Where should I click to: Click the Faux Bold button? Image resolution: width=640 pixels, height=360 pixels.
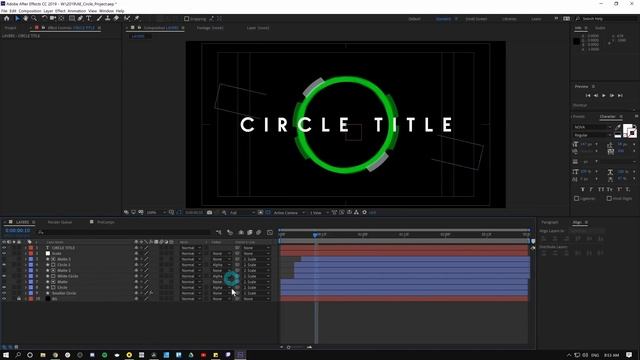583,189
